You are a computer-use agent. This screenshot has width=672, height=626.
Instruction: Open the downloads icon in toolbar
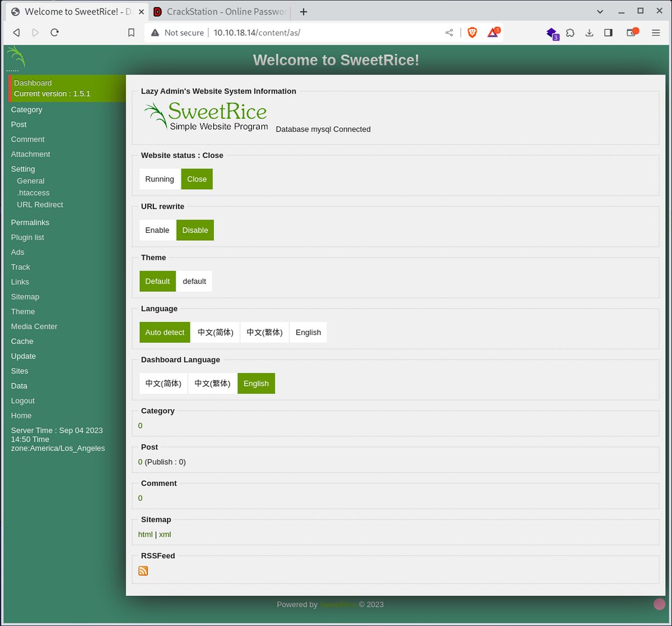[589, 33]
